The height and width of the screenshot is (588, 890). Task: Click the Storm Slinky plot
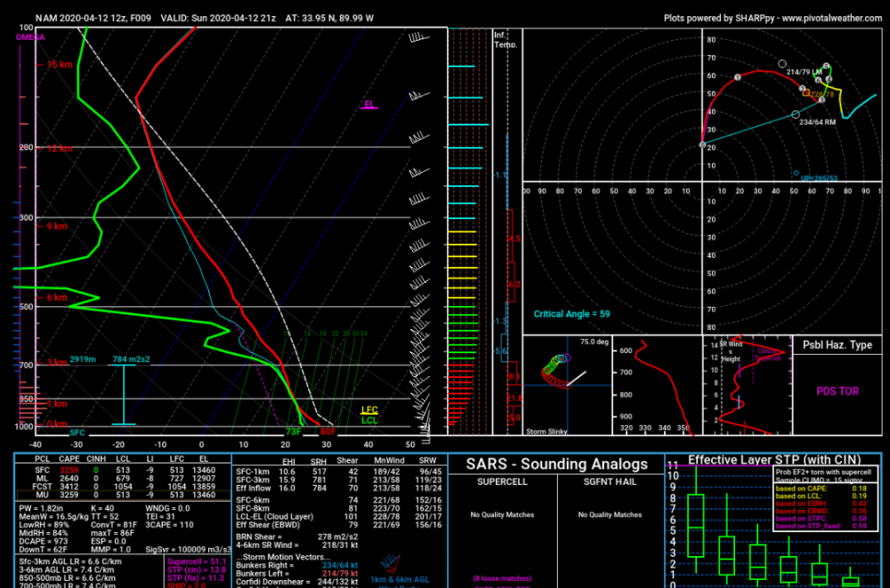tap(567, 385)
